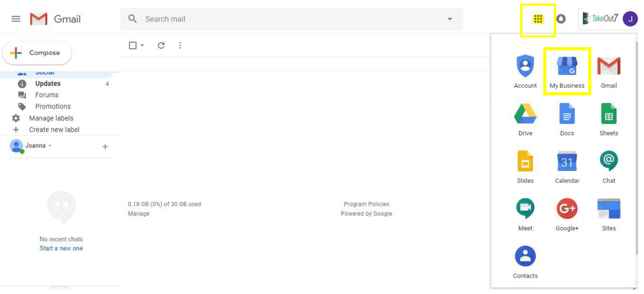Screen dimensions: 644x294
Task: Open the notifications bell icon
Action: pyautogui.click(x=561, y=19)
